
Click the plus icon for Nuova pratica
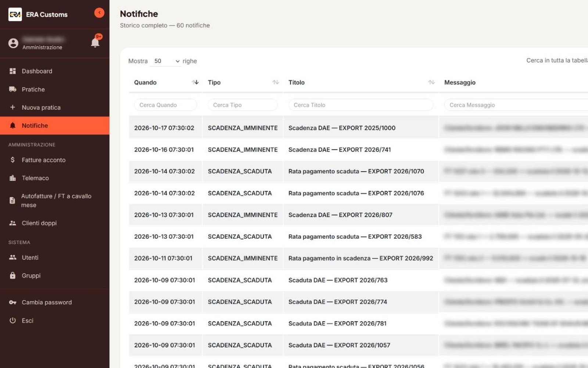12,107
